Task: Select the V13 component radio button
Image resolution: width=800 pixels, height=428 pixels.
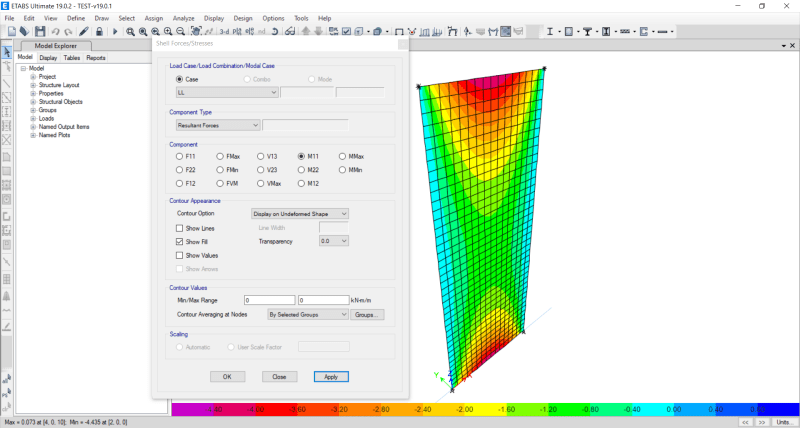Action: (260, 156)
